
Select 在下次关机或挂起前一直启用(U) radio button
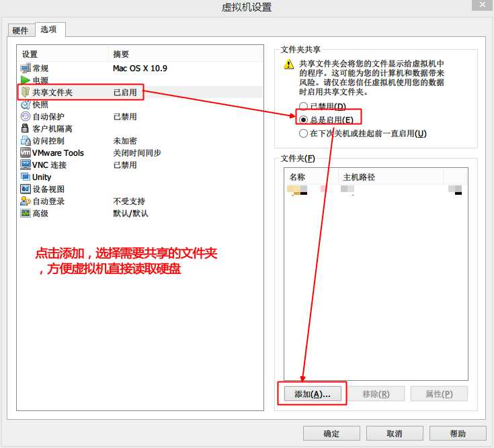click(x=303, y=133)
